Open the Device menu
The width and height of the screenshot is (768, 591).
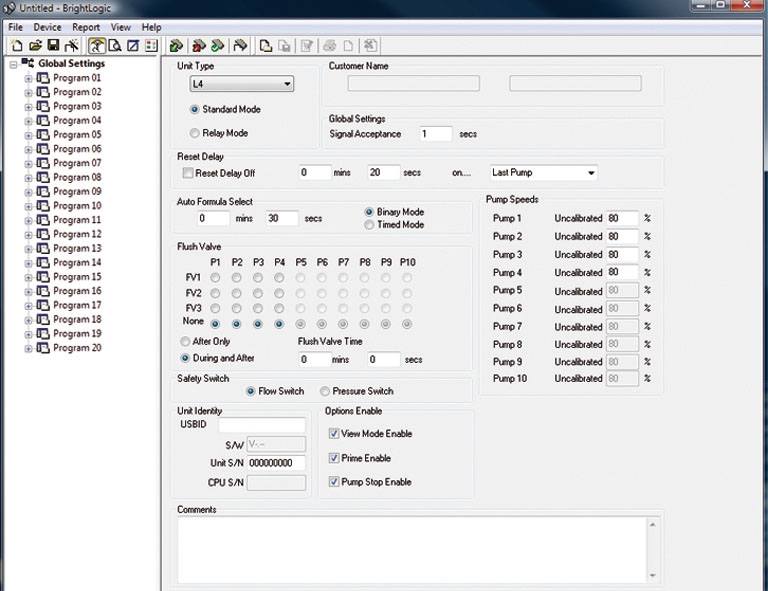tap(47, 27)
